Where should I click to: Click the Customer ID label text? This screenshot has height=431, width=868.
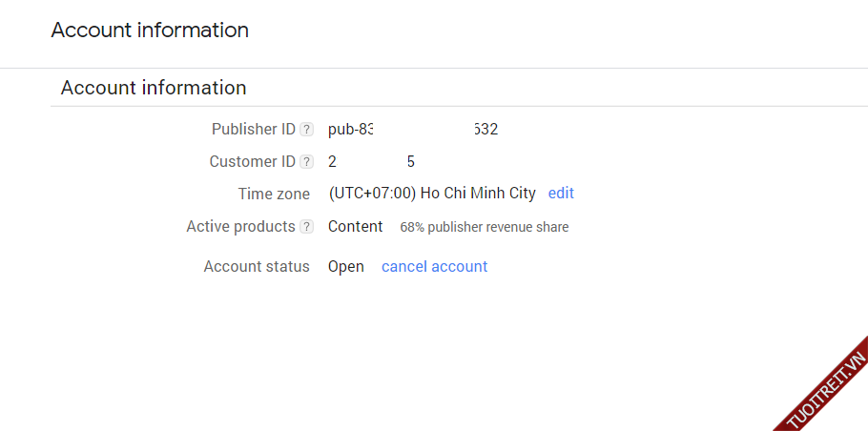253,162
